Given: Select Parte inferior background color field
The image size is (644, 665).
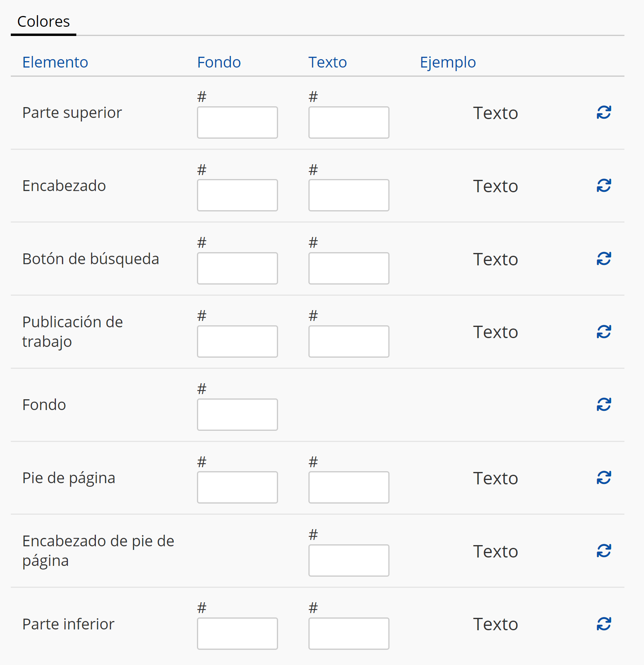Looking at the screenshot, I should click(x=237, y=633).
